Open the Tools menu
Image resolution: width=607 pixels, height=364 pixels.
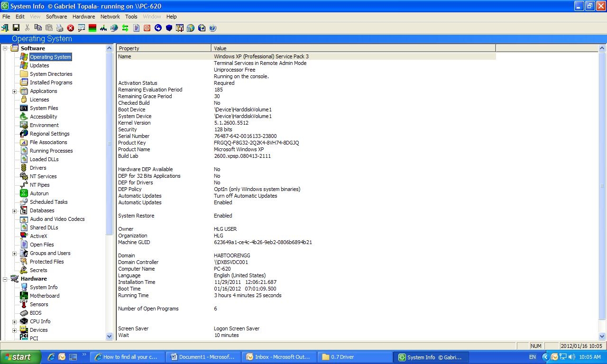(x=131, y=17)
